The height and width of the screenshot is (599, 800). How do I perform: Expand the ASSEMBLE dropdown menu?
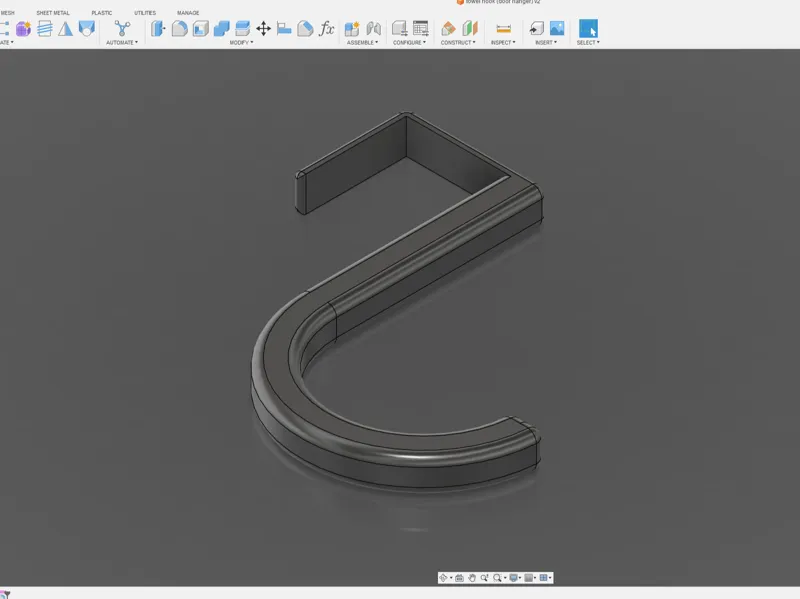[362, 42]
